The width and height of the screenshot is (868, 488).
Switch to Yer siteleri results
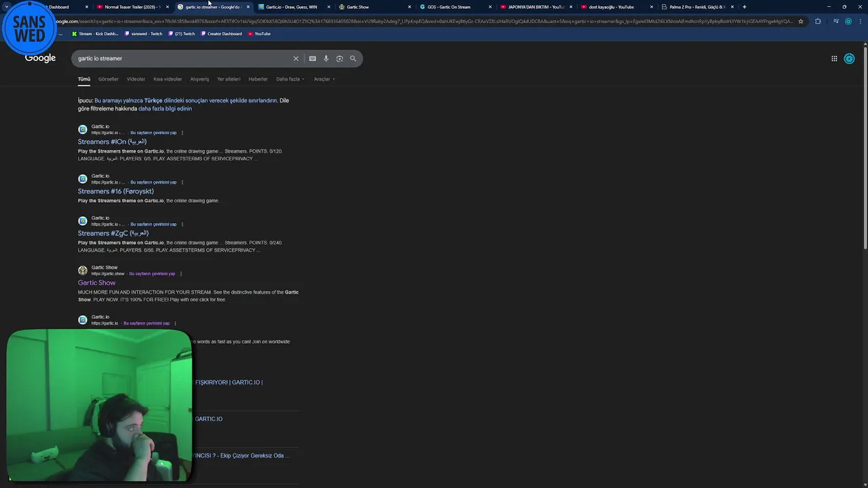click(229, 79)
